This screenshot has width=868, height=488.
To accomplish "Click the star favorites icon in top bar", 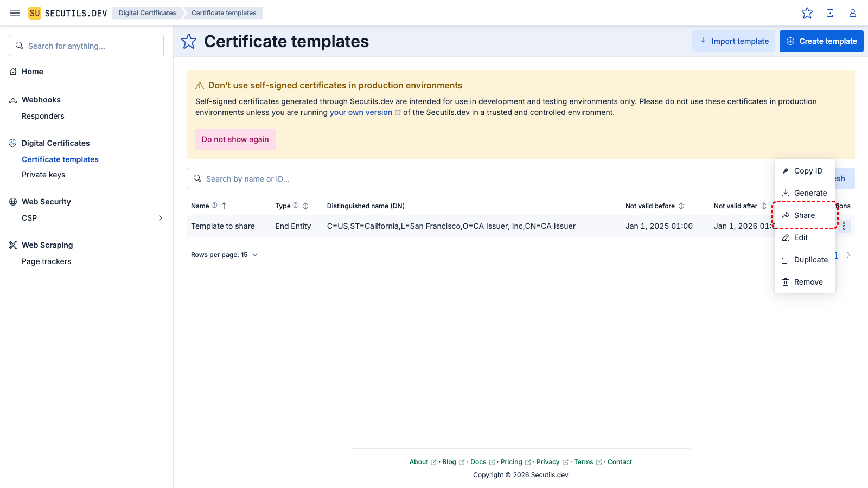I will coord(807,13).
